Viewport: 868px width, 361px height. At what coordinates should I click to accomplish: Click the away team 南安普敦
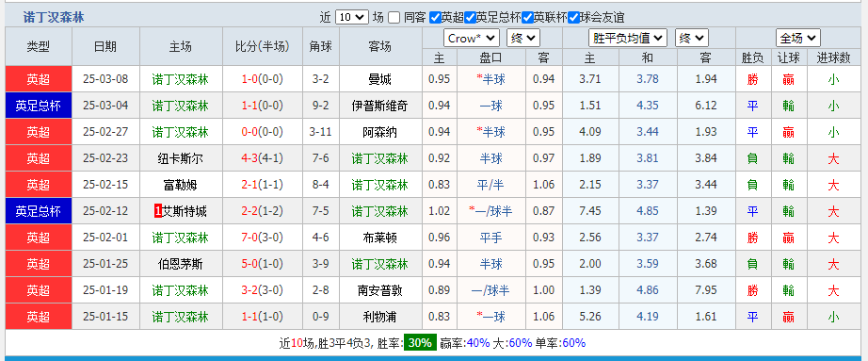[x=379, y=290]
